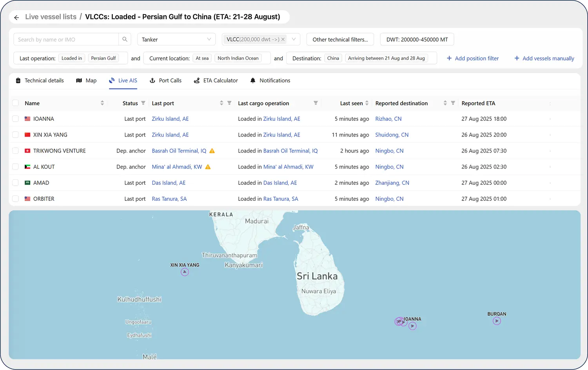
Task: Open Zhanjiang, CN destination link
Action: pyautogui.click(x=392, y=183)
